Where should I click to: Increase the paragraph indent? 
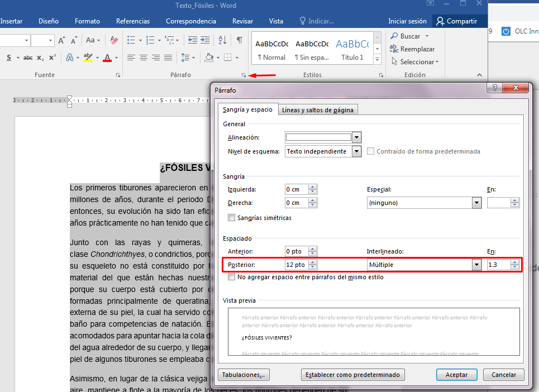point(206,40)
